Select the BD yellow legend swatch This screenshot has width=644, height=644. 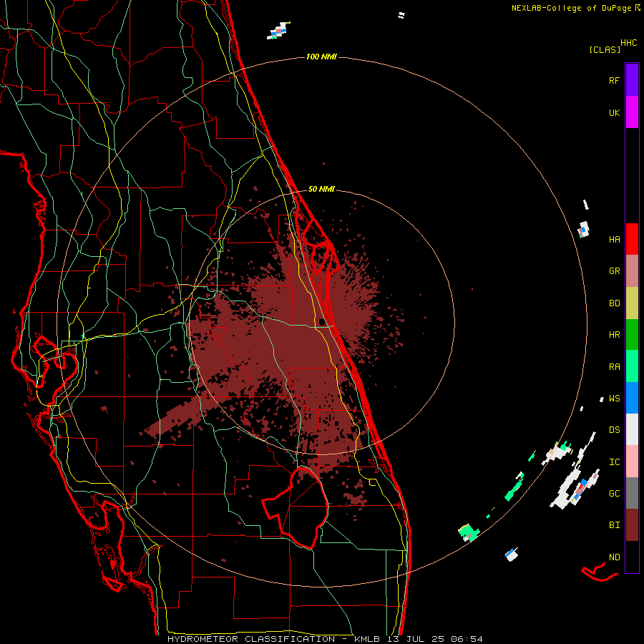pyautogui.click(x=632, y=303)
